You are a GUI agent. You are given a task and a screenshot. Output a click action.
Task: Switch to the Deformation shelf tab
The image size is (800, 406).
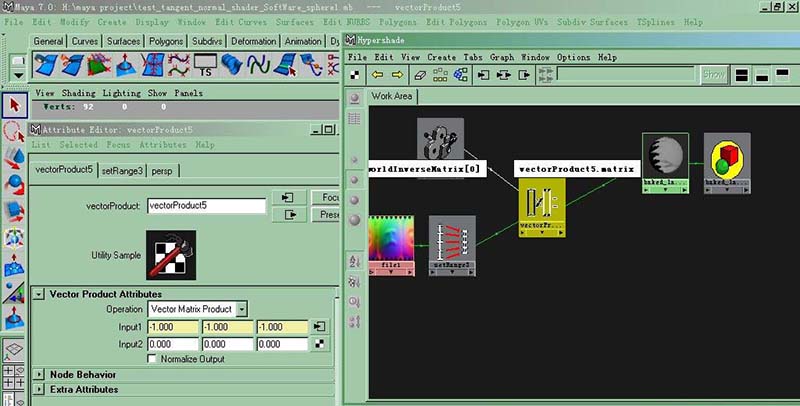click(x=253, y=41)
